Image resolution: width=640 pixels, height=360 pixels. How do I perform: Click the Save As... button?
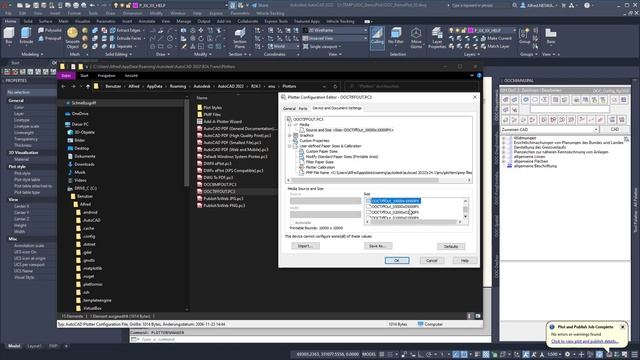click(378, 246)
